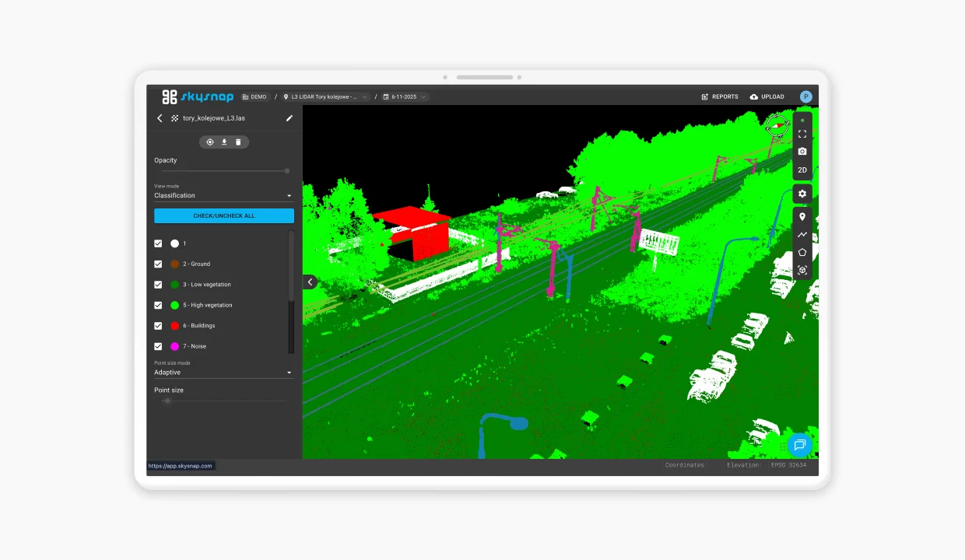Viewport: 965px width, 560px height.
Task: Toggle the 5 - High vegetation checkbox
Action: [x=159, y=306]
